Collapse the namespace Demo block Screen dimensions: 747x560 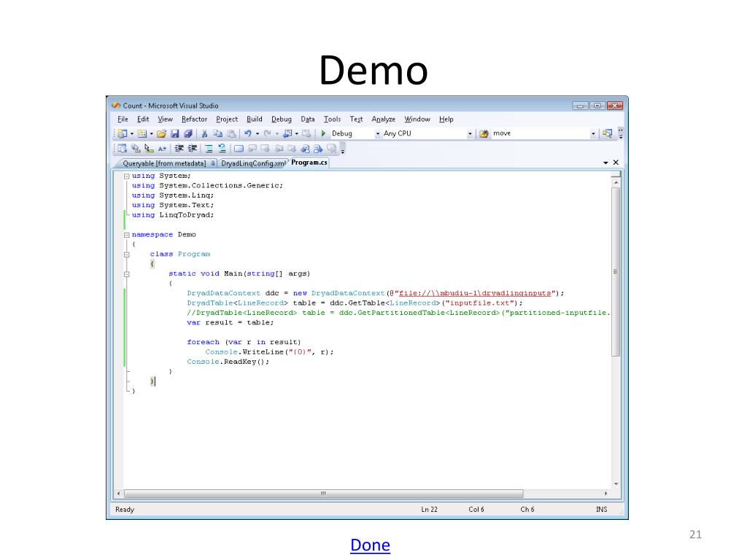coord(127,235)
